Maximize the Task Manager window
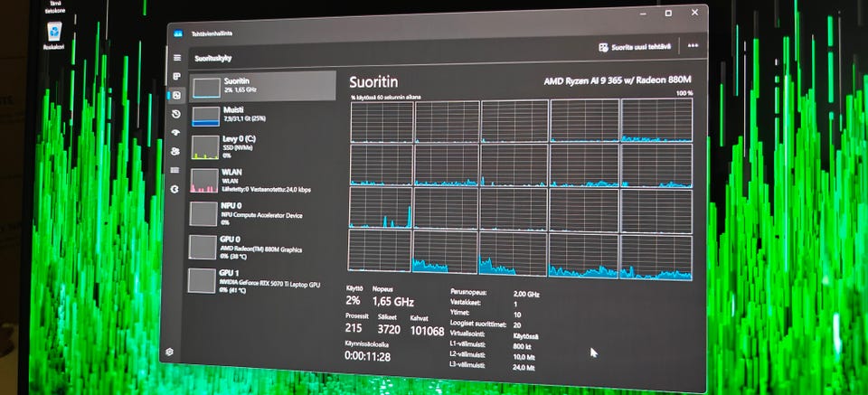 (x=668, y=13)
